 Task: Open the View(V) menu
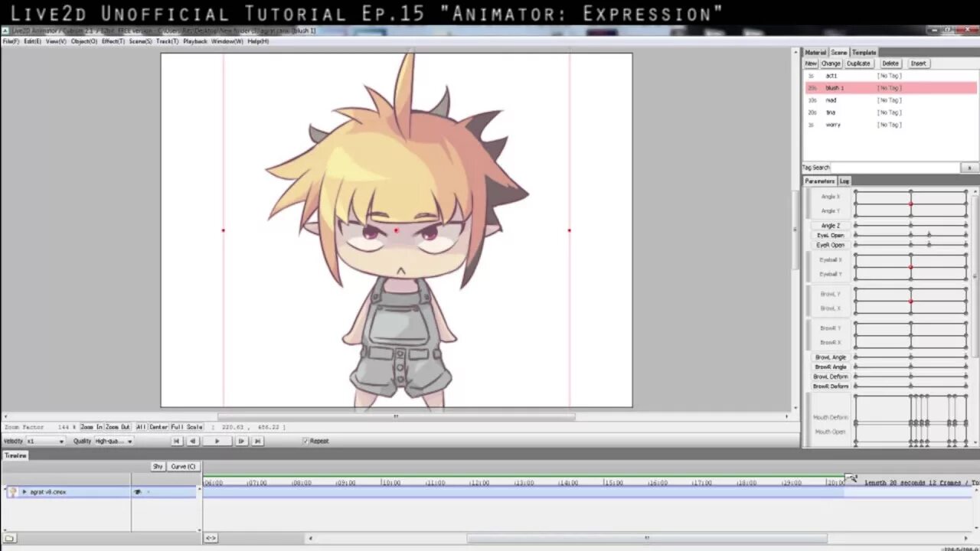point(56,41)
